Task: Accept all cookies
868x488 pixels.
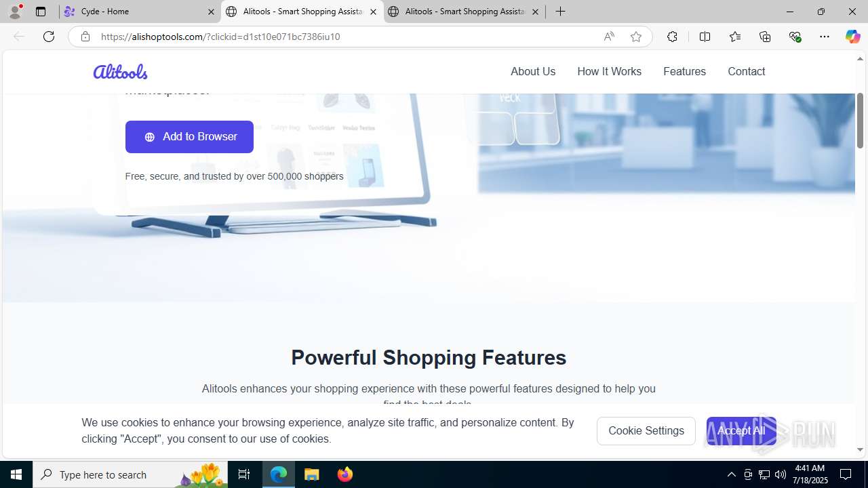Action: (x=741, y=431)
